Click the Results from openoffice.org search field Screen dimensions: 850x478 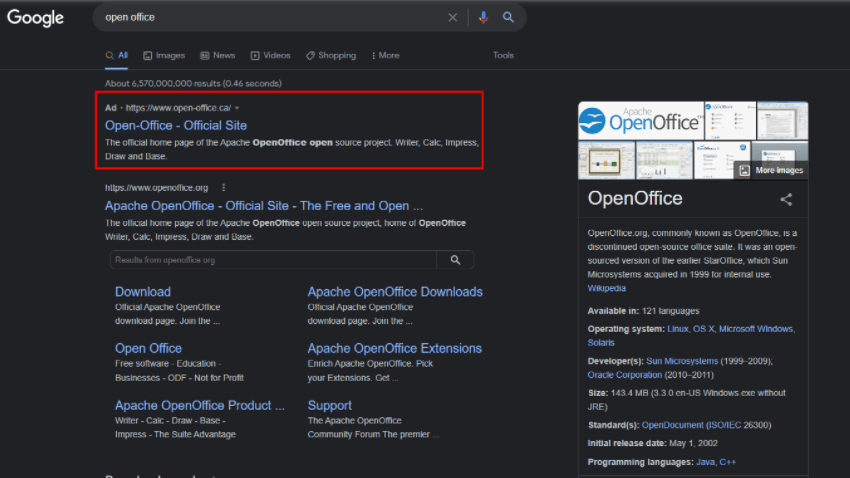pos(273,260)
